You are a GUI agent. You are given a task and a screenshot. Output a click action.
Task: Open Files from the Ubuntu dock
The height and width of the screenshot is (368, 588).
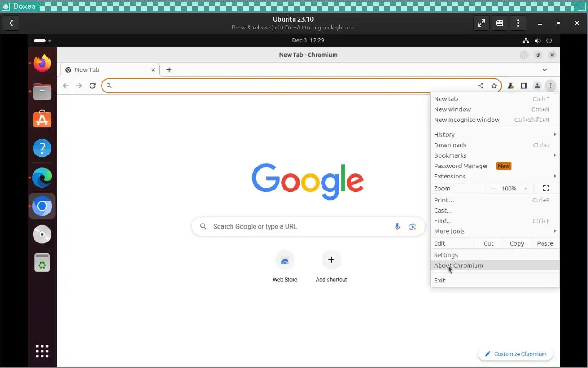point(42,92)
